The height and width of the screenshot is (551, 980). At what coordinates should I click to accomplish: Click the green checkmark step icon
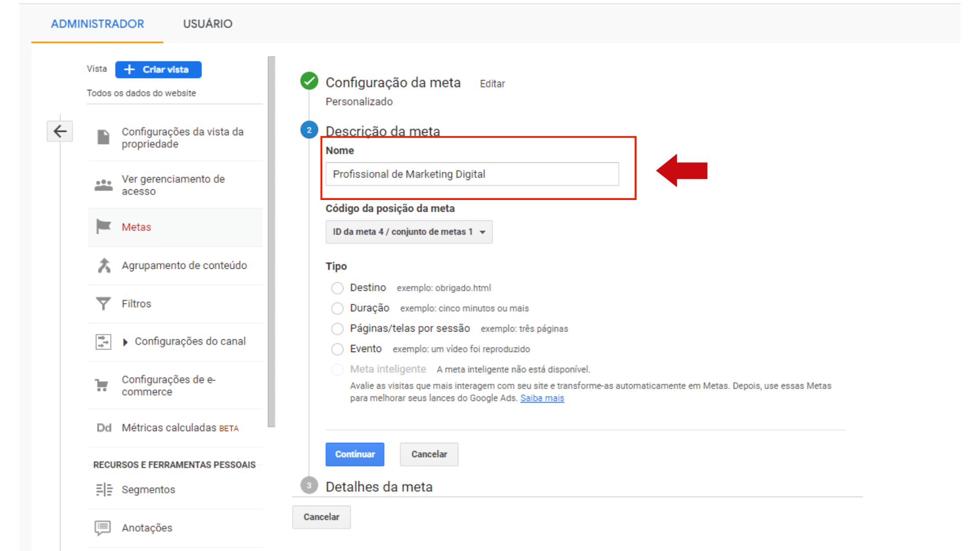tap(309, 81)
